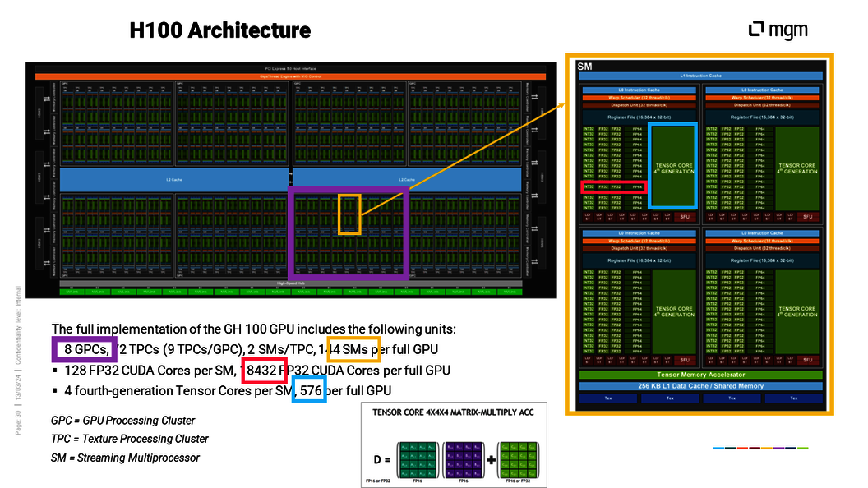Click the multicolor stripe at bottom right
The height and width of the screenshot is (488, 868).
[759, 449]
